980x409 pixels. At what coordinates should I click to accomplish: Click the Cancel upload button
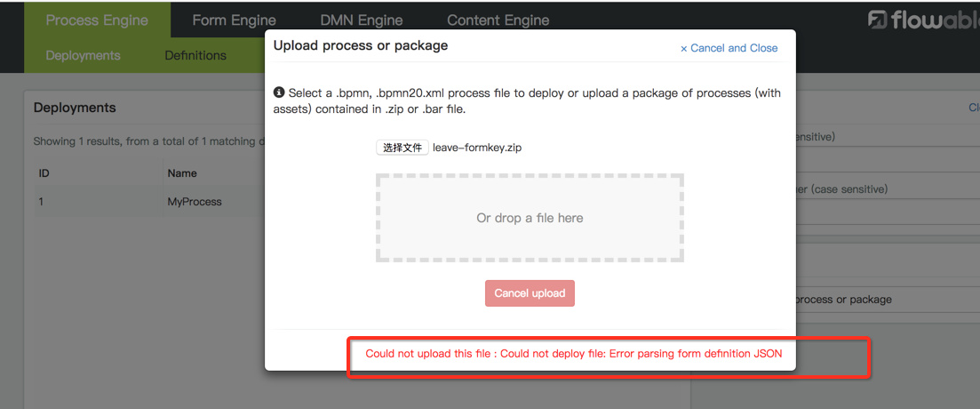coord(530,293)
